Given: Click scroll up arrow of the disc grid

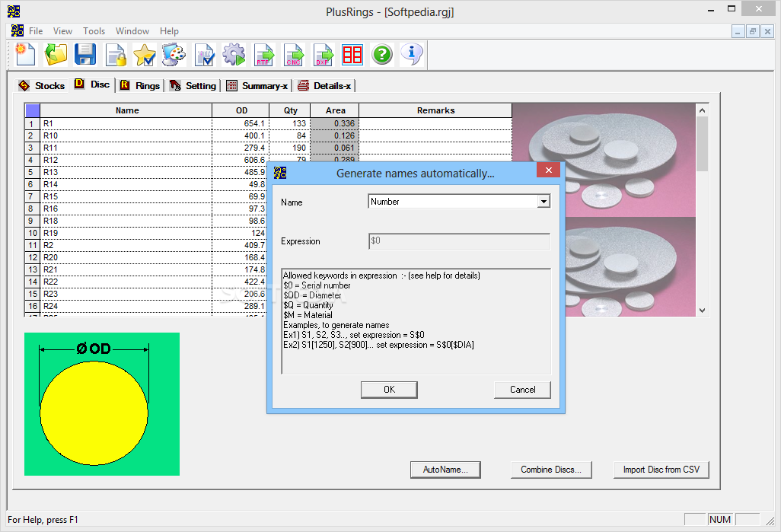Looking at the screenshot, I should tap(703, 110).
